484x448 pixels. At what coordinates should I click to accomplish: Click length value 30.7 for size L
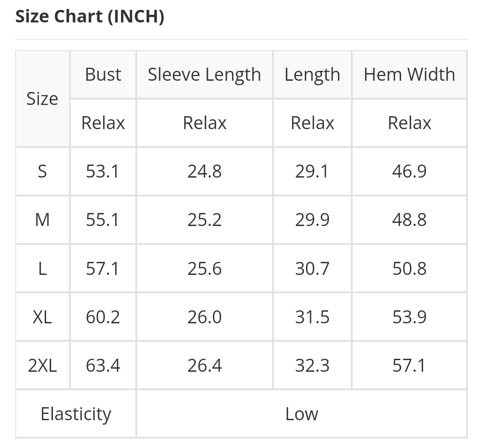coord(312,269)
